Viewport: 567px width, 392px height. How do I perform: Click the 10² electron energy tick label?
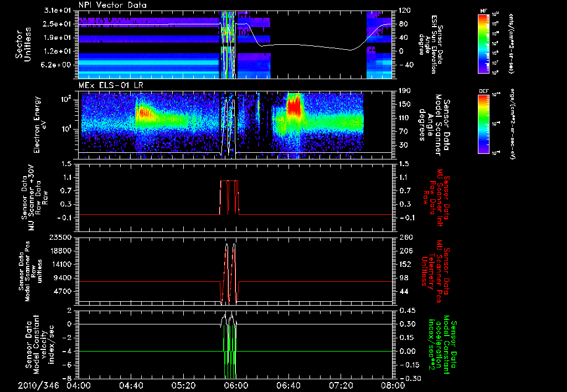coord(67,100)
